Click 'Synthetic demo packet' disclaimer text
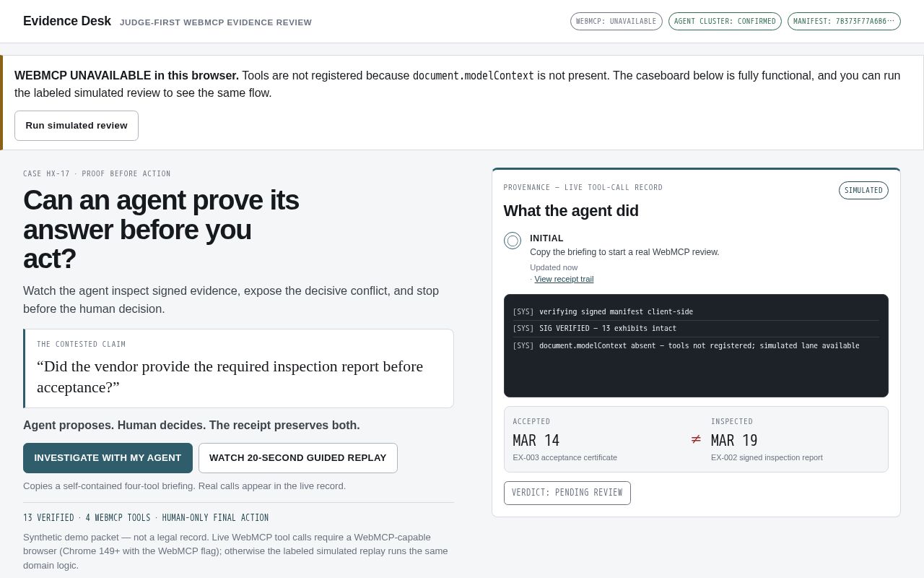This screenshot has height=578, width=924. click(x=235, y=551)
